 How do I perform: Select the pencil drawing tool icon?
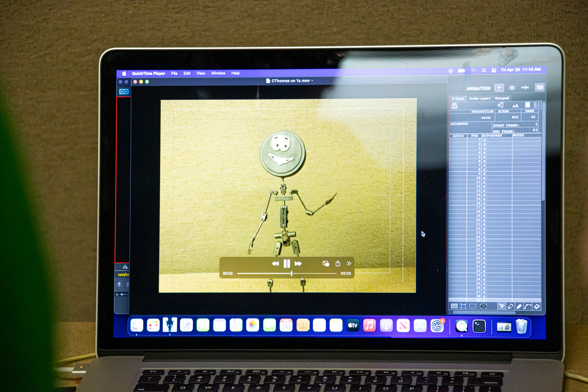click(x=510, y=306)
